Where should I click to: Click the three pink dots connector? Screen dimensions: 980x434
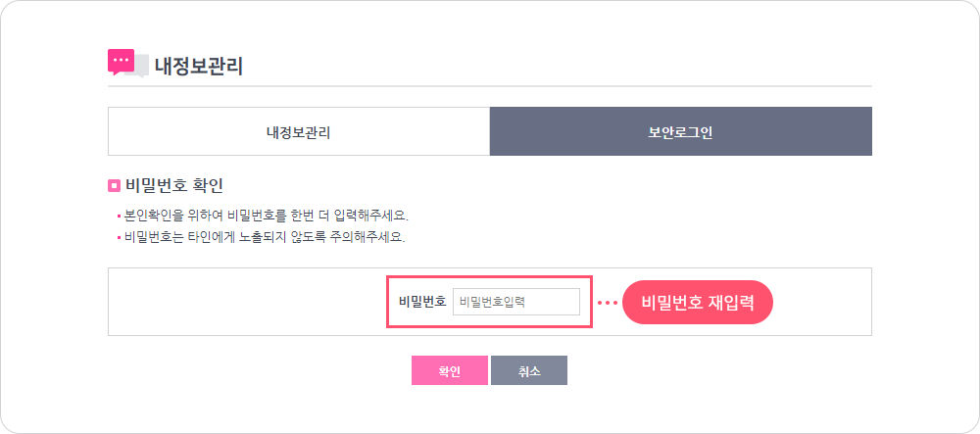click(607, 303)
